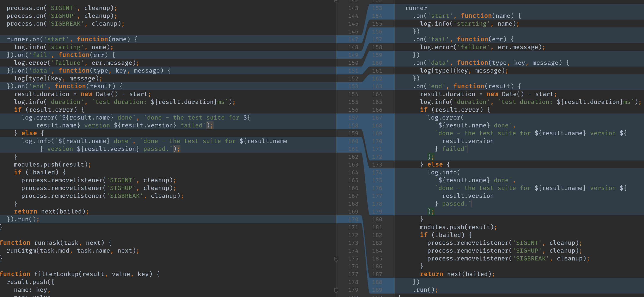Click left gutter line number 147

pos(353,40)
